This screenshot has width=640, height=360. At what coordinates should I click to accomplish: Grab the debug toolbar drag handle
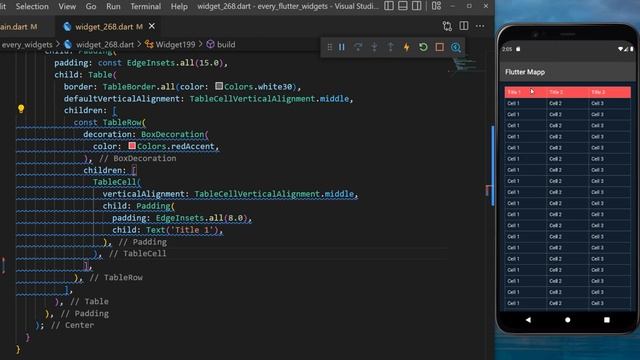point(329,47)
